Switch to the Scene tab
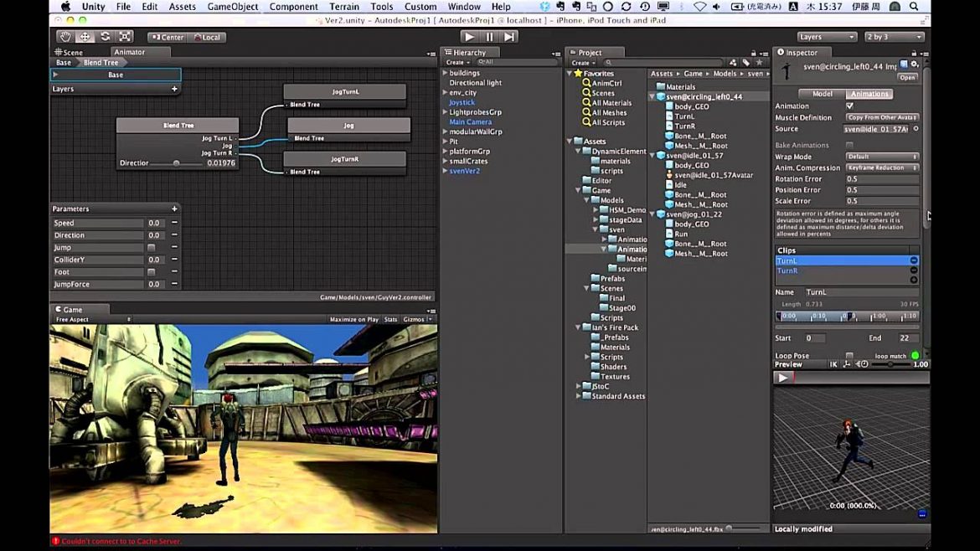 click(x=70, y=52)
